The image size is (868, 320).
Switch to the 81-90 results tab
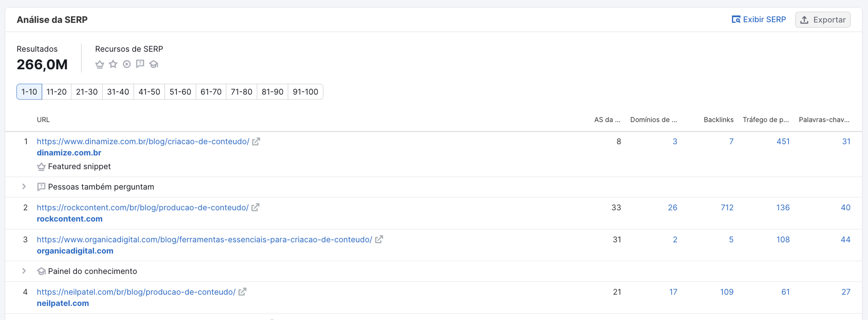click(x=272, y=92)
